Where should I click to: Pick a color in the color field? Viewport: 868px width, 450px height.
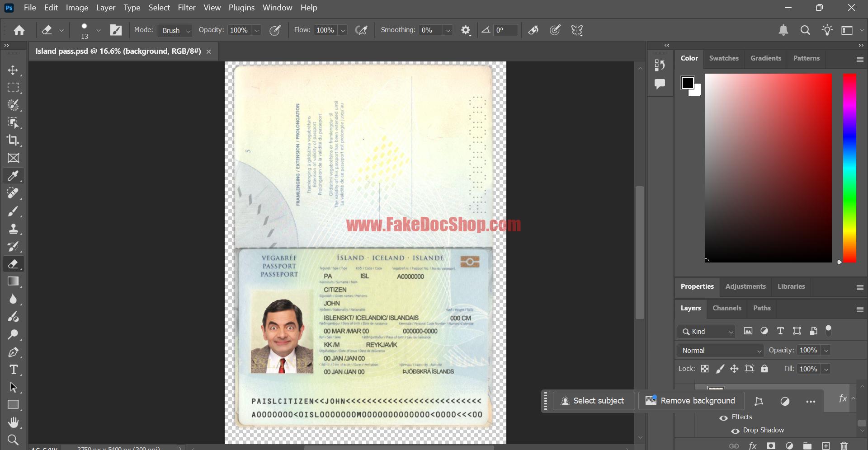coord(768,168)
